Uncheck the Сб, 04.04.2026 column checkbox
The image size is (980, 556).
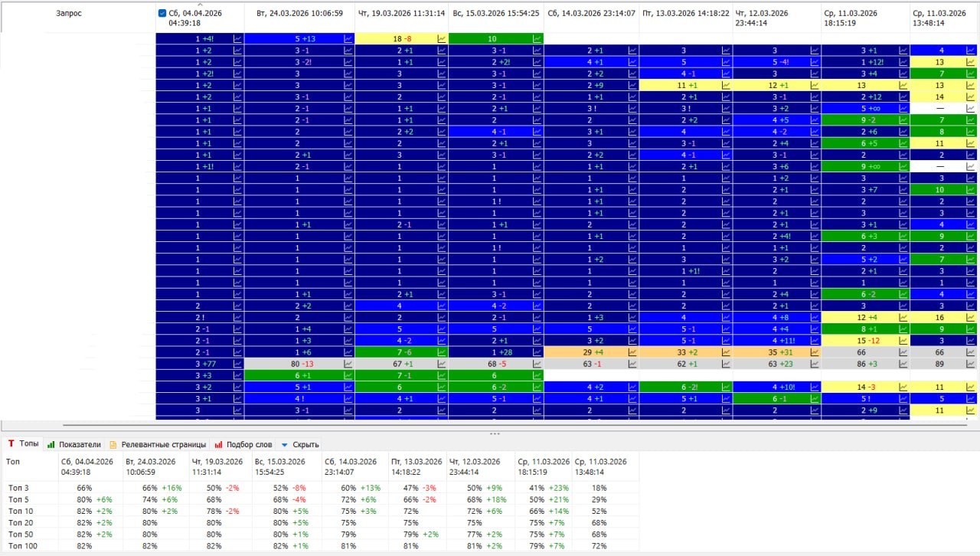(x=162, y=13)
